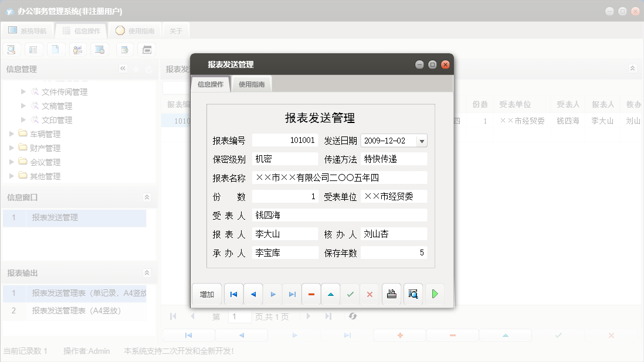Screen dimensions: 644x362
Task: Collapse the 信息管理 sidebar panel
Action: click(123, 68)
